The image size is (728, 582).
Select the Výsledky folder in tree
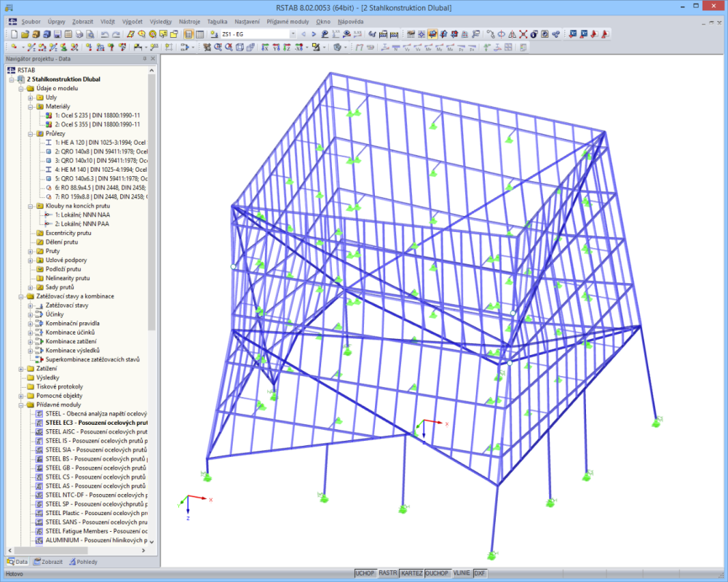click(x=47, y=378)
